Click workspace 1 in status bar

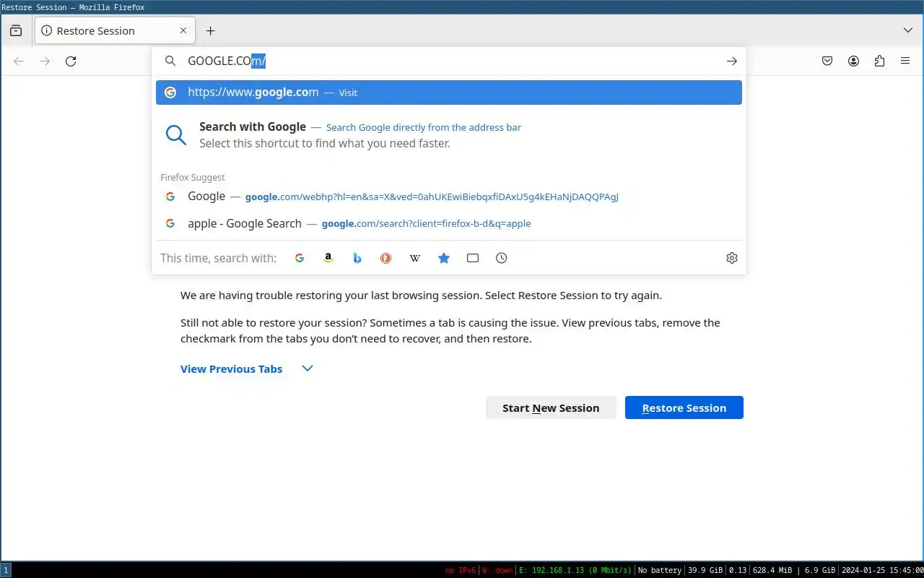pos(6,571)
